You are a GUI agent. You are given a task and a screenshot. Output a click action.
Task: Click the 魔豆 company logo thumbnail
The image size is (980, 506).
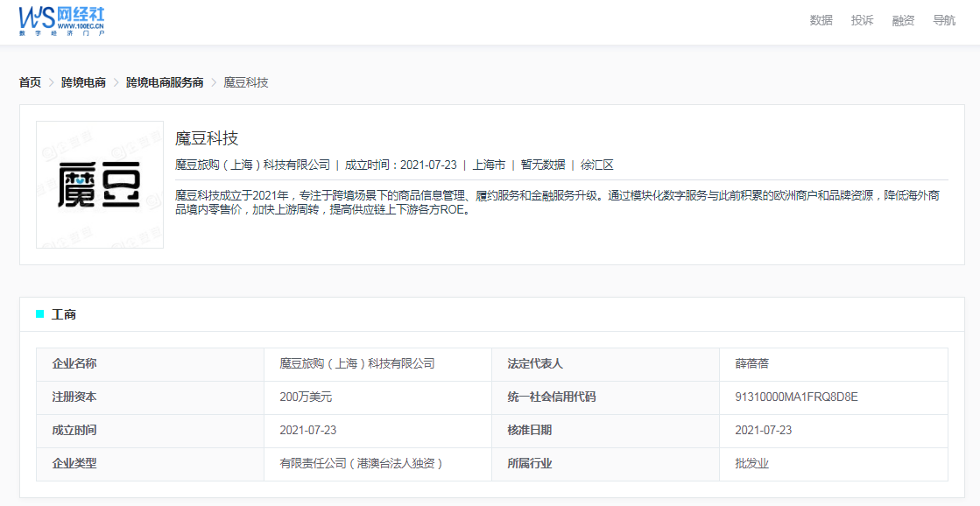click(x=100, y=185)
